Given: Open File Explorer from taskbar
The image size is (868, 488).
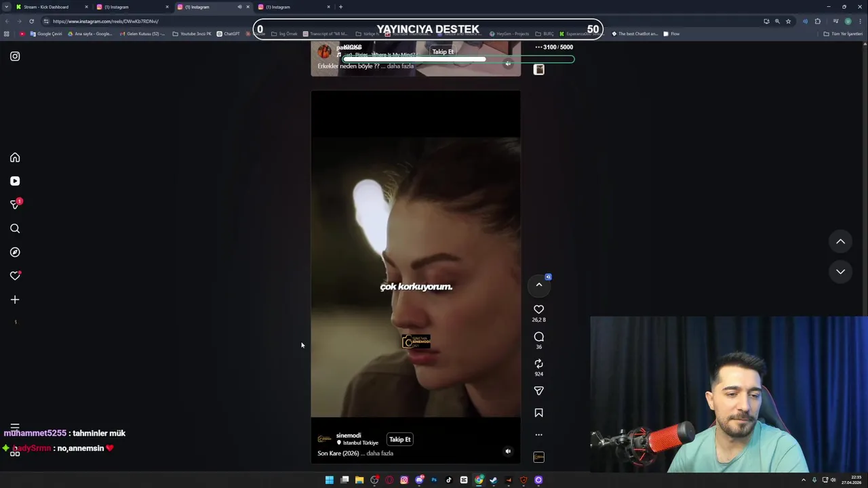Looking at the screenshot, I should (359, 480).
